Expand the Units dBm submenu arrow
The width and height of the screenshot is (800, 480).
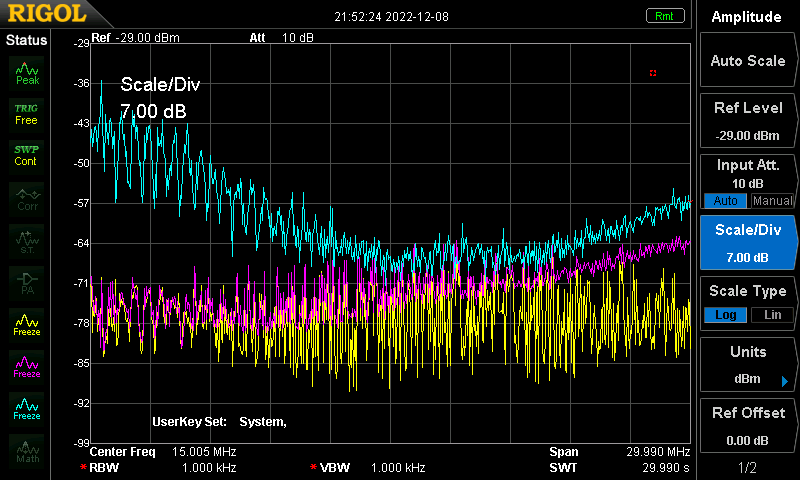(x=785, y=381)
